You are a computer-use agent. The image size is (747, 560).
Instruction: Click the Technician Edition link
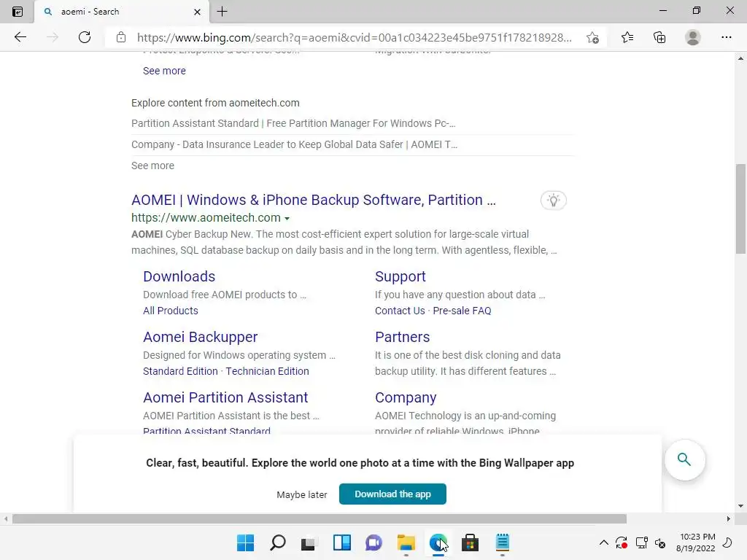(x=267, y=371)
